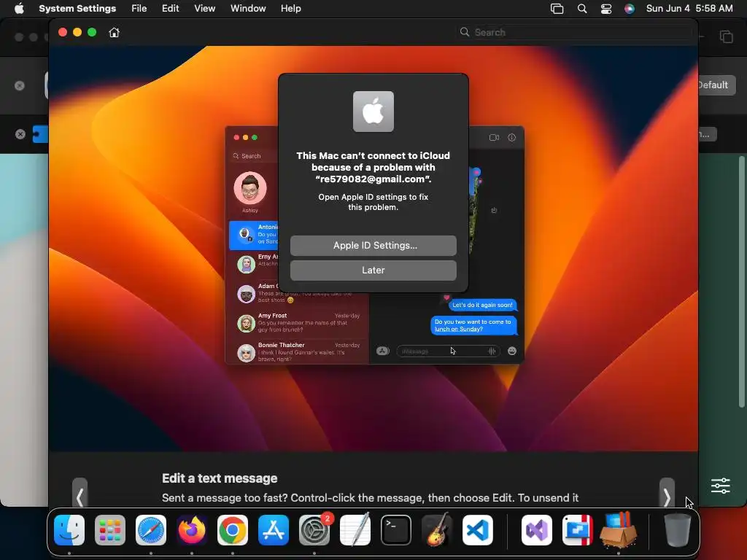Open the File menu
The image size is (747, 560).
click(x=139, y=9)
